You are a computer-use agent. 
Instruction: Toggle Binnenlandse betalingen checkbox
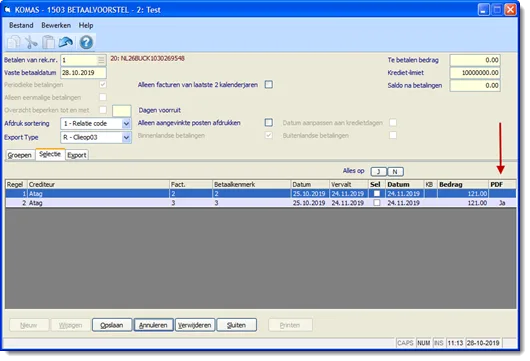pyautogui.click(x=269, y=135)
